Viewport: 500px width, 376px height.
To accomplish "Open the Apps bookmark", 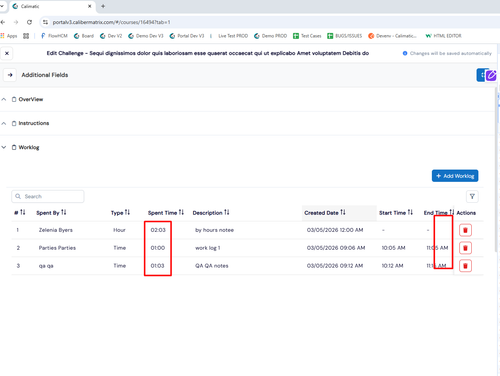I will pyautogui.click(x=9, y=36).
